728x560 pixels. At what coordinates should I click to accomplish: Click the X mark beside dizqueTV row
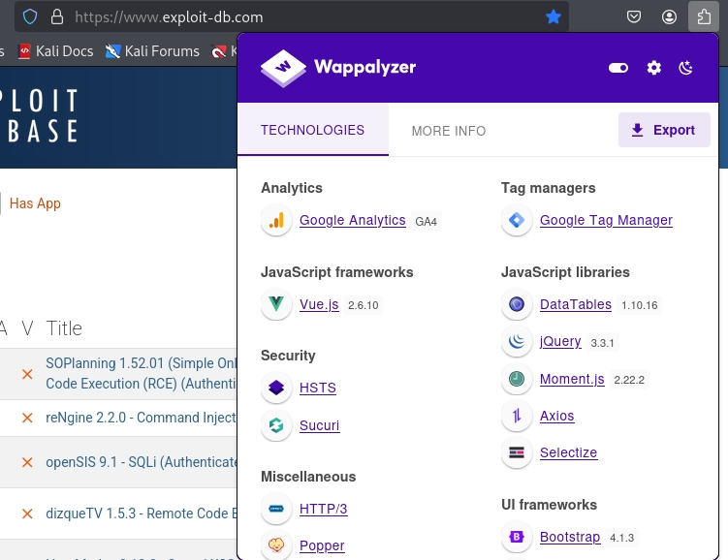click(x=27, y=514)
